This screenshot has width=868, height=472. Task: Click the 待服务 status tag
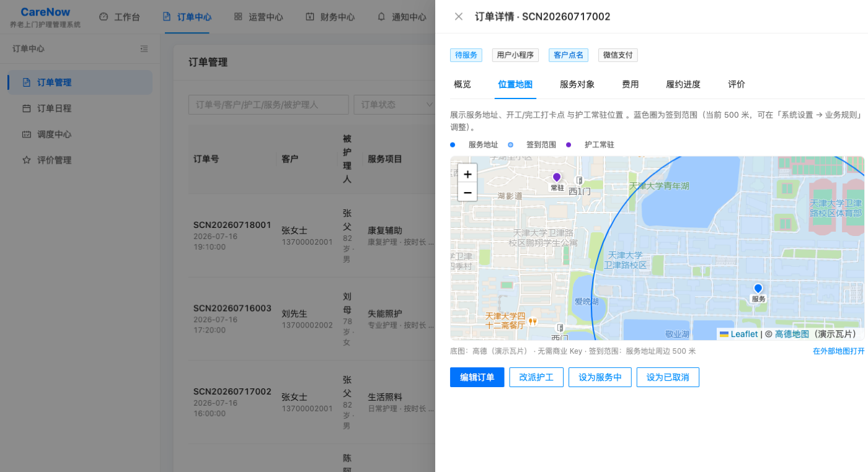coord(466,55)
